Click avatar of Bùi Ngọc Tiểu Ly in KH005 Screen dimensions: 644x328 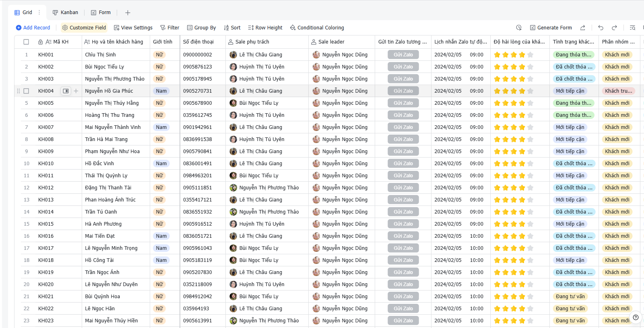point(233,103)
